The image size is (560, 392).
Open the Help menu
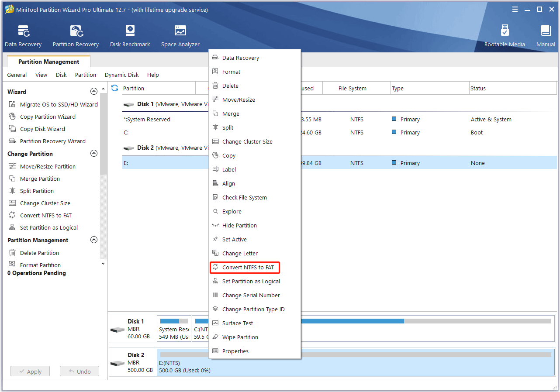(153, 75)
